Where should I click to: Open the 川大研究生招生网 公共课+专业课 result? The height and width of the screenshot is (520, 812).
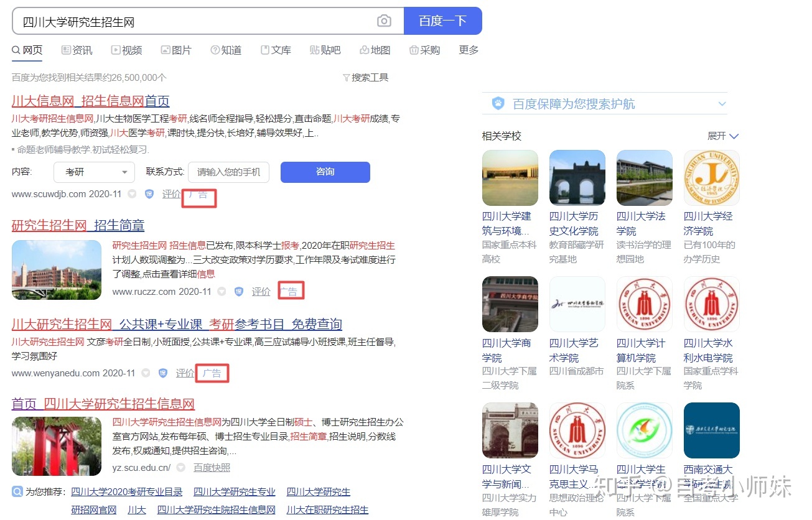tap(177, 325)
